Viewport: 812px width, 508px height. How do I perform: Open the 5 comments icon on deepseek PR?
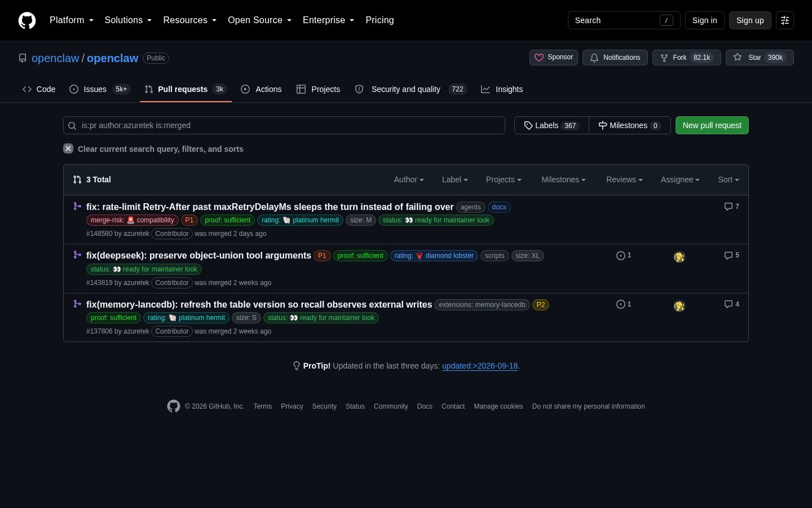tap(731, 255)
